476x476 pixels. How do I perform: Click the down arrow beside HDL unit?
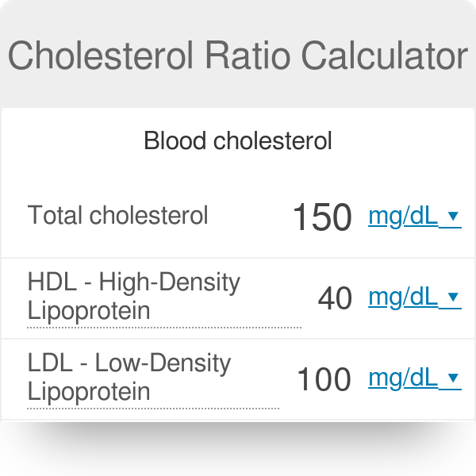tap(454, 297)
